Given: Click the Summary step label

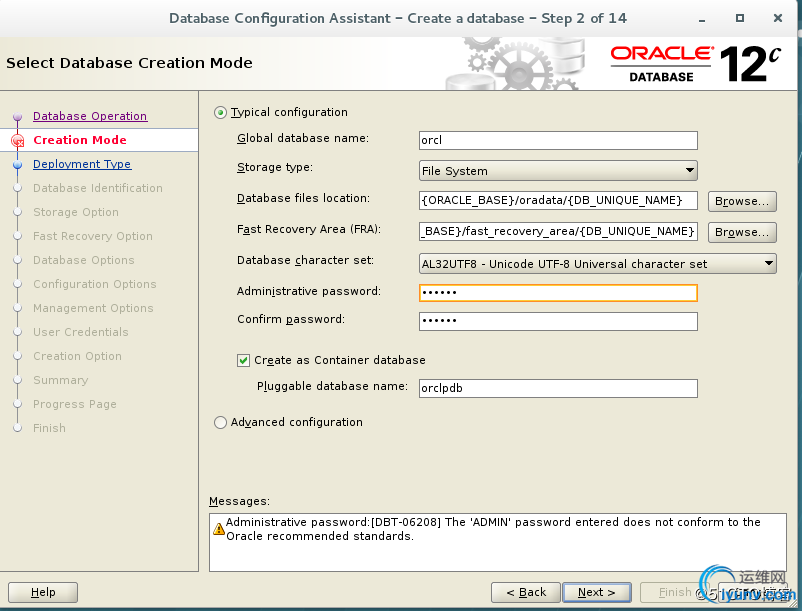Looking at the screenshot, I should click(60, 380).
